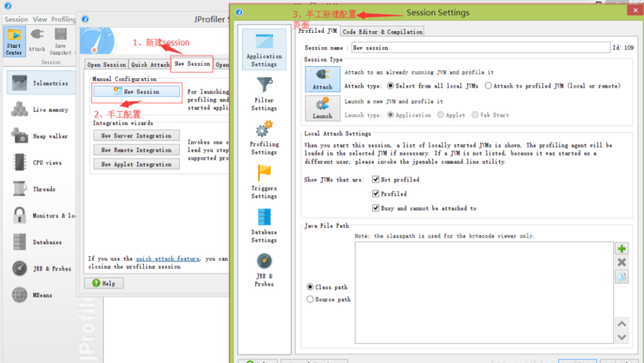The width and height of the screenshot is (644, 363).
Task: Click Help button in Start Center
Action: point(104,283)
